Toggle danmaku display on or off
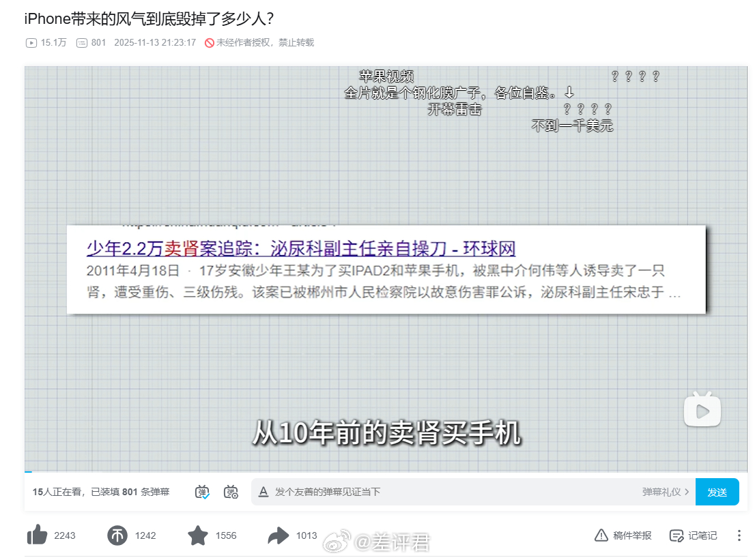The image size is (755, 560). coord(202,492)
